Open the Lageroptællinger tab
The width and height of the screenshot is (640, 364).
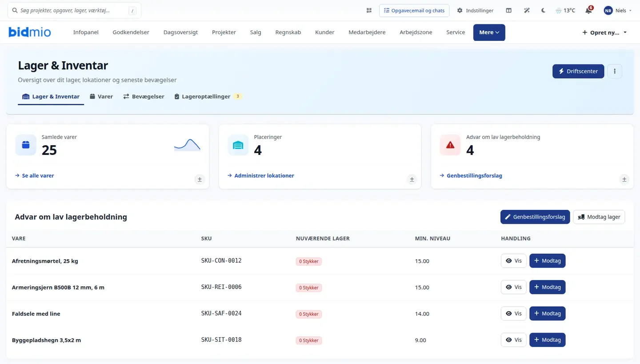(208, 96)
